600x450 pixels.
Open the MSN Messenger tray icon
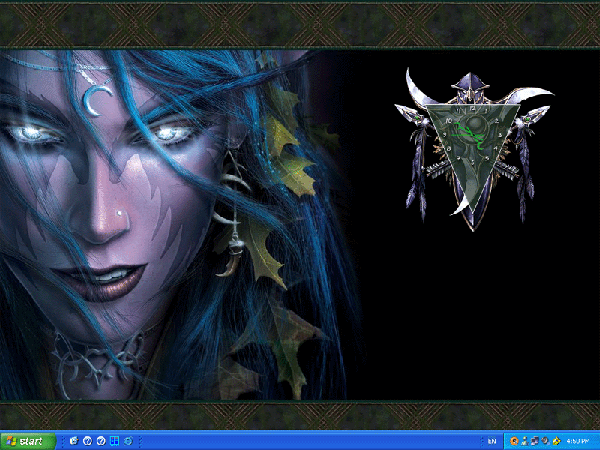tap(525, 442)
